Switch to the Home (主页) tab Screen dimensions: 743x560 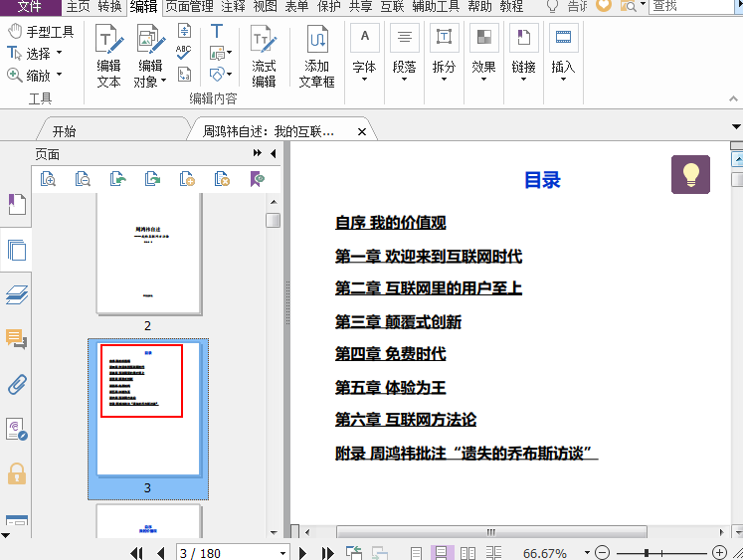pos(79,7)
